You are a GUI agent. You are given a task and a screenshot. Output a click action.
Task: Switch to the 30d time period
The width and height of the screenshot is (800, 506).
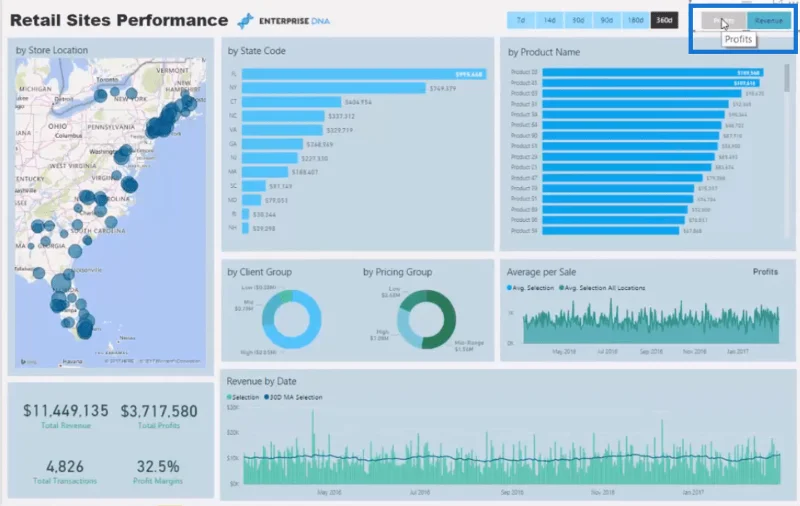tap(578, 20)
